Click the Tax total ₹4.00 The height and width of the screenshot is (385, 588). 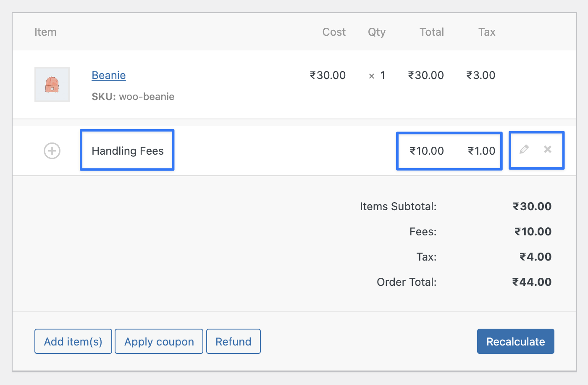pyautogui.click(x=535, y=257)
